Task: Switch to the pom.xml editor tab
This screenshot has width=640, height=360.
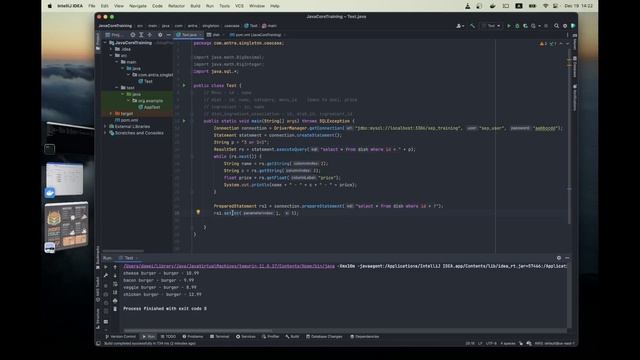Action: 258,35
